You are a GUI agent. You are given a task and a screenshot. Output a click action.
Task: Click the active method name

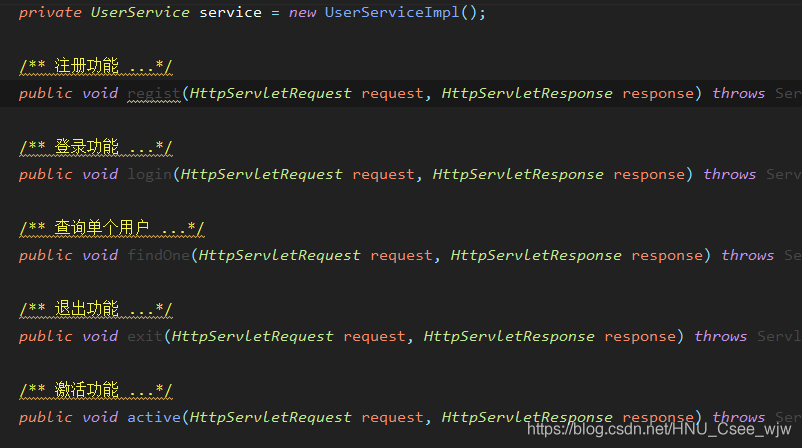153,417
